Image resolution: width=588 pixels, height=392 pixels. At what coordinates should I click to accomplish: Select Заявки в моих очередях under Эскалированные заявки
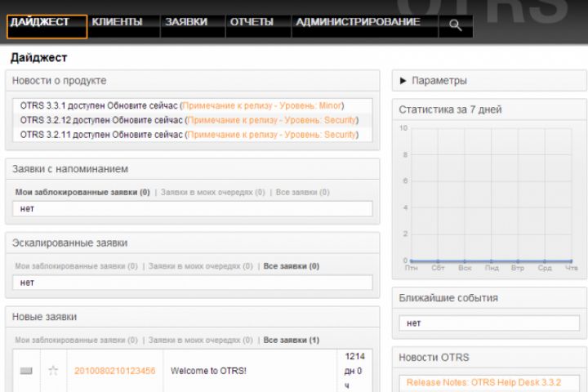click(201, 266)
